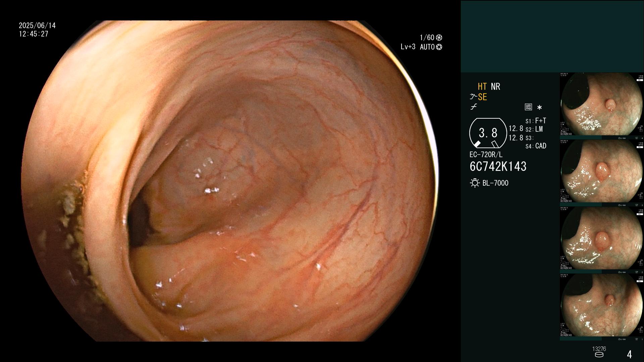This screenshot has height=362, width=644.
Task: Click the tone curve icon below SE
Action: (474, 107)
